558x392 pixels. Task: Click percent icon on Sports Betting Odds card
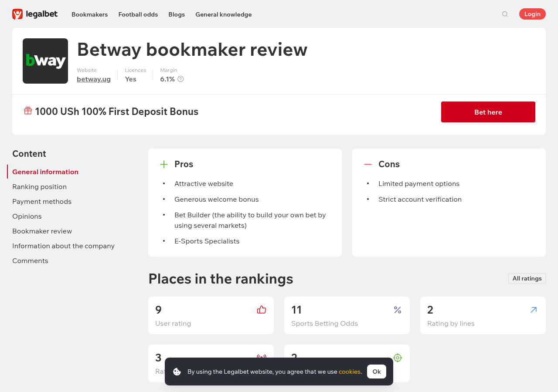398,310
